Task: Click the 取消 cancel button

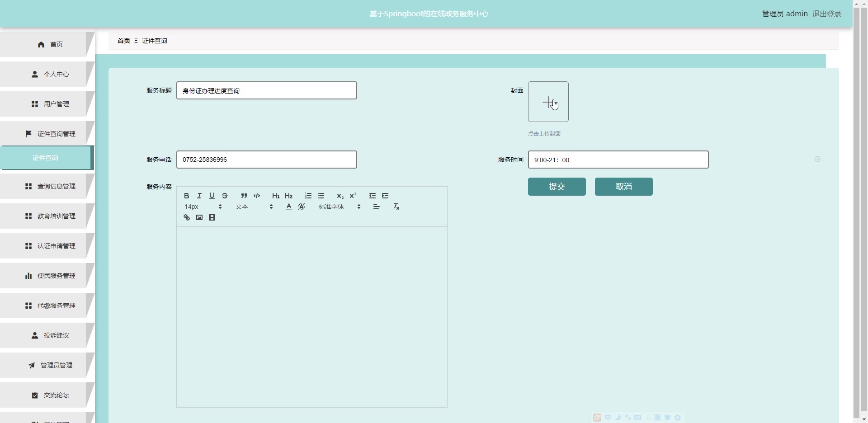Action: pos(624,187)
